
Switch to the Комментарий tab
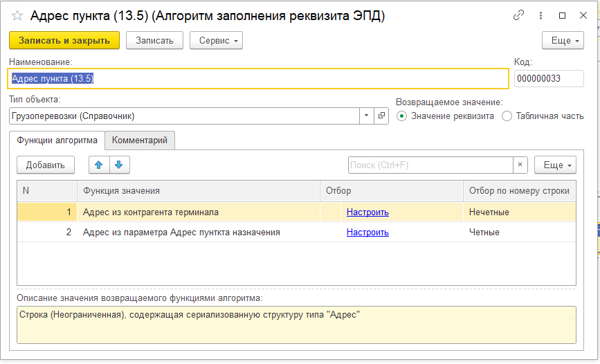140,140
